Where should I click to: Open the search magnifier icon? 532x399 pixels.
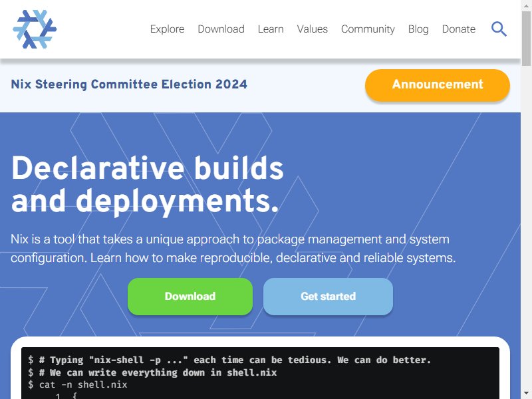pos(499,29)
